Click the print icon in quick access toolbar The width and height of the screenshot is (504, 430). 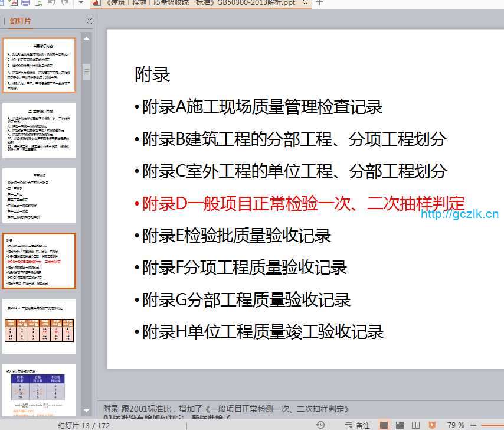point(25,3)
